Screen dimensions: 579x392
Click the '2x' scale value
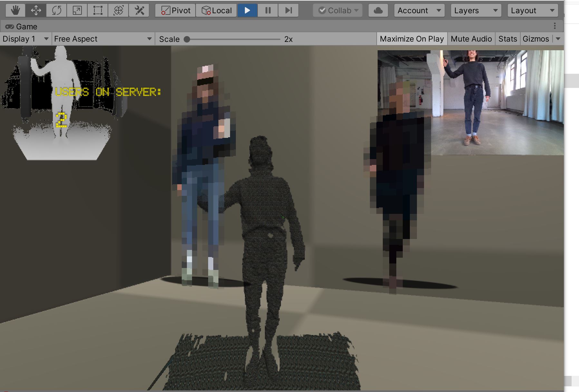pyautogui.click(x=288, y=39)
